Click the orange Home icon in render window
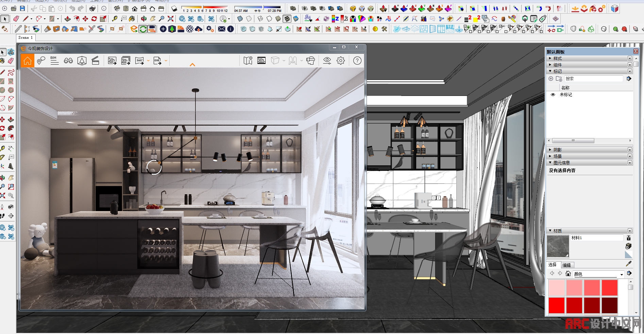 pyautogui.click(x=28, y=61)
